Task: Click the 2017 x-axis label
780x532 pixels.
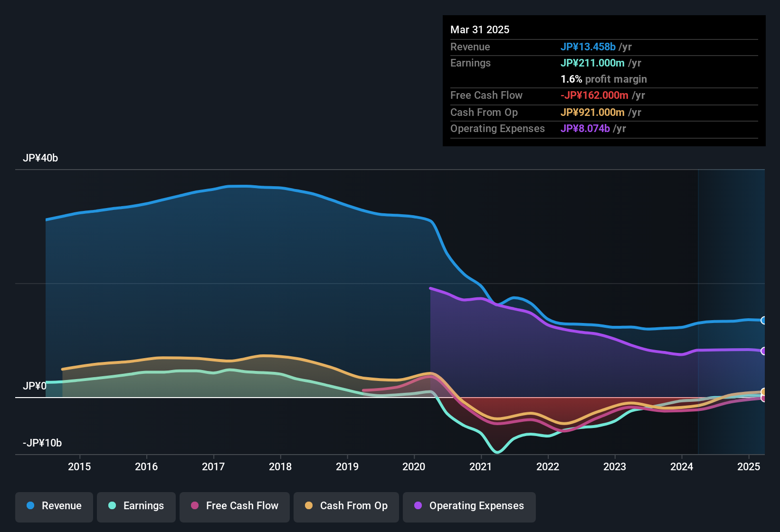Action: [x=213, y=466]
